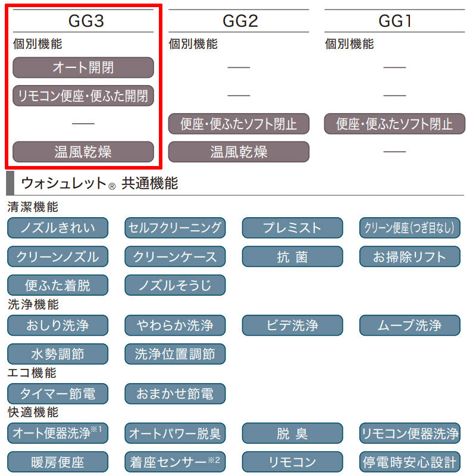
Task: Click 個別機能 label under GG3
Action: click(37, 43)
